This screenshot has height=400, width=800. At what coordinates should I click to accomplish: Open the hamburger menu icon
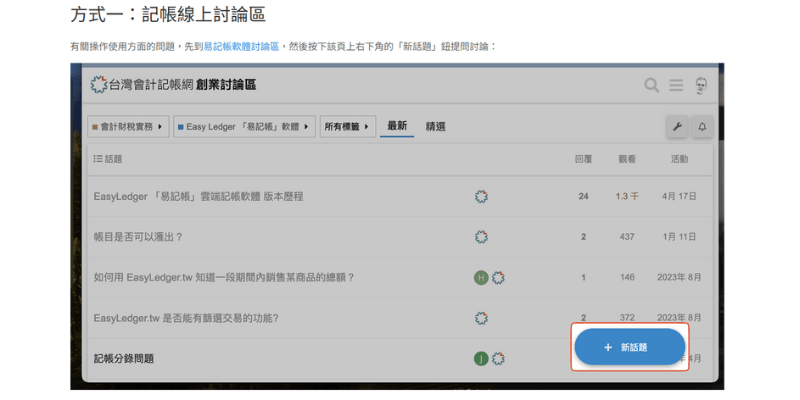pos(676,86)
